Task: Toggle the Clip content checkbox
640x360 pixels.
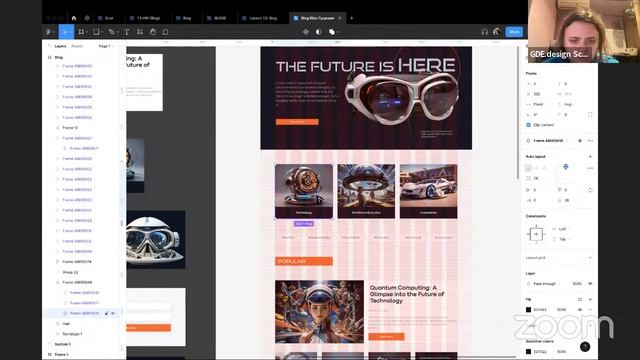Action: pyautogui.click(x=528, y=125)
